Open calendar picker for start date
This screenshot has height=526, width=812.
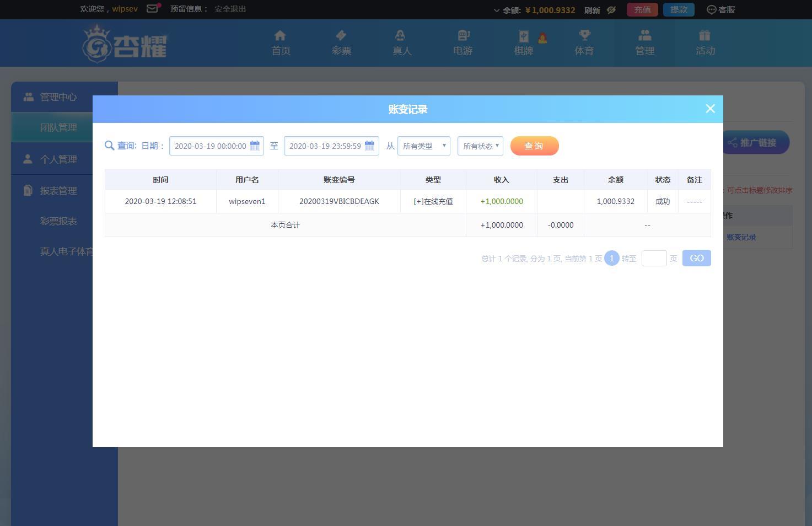[x=255, y=146]
